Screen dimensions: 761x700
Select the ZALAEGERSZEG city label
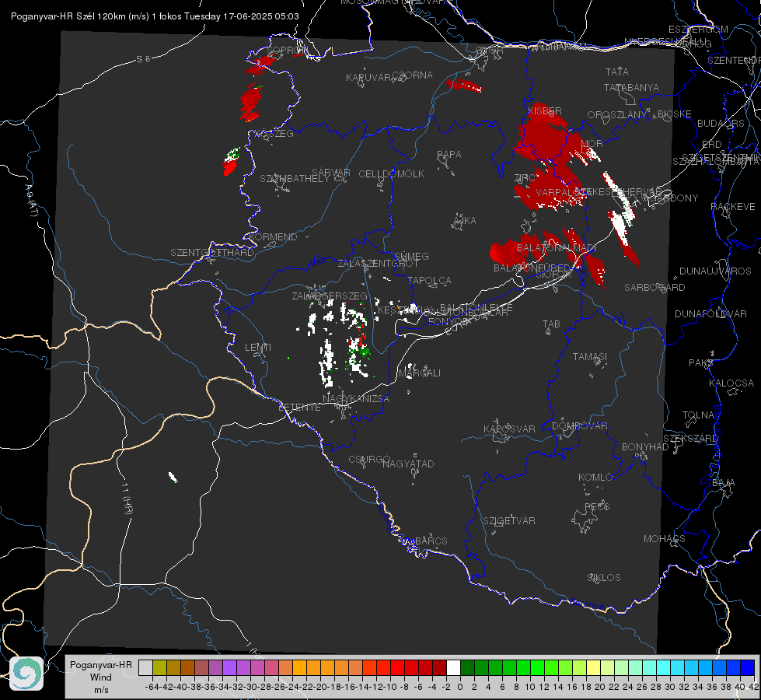tap(330, 296)
